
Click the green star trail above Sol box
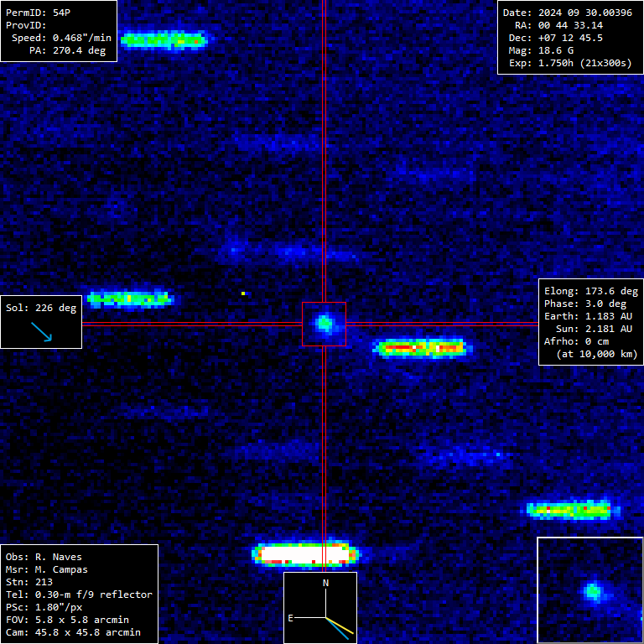tap(130, 299)
